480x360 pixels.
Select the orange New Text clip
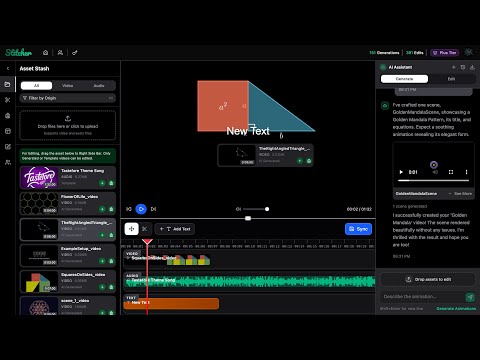click(171, 303)
